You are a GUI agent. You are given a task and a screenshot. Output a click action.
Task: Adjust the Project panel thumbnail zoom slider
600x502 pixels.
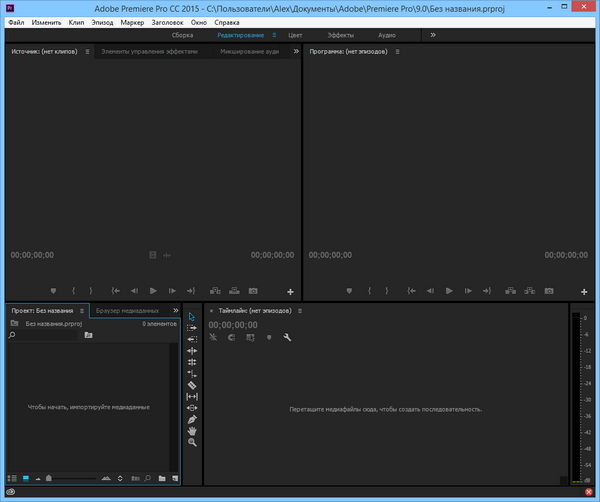50,480
